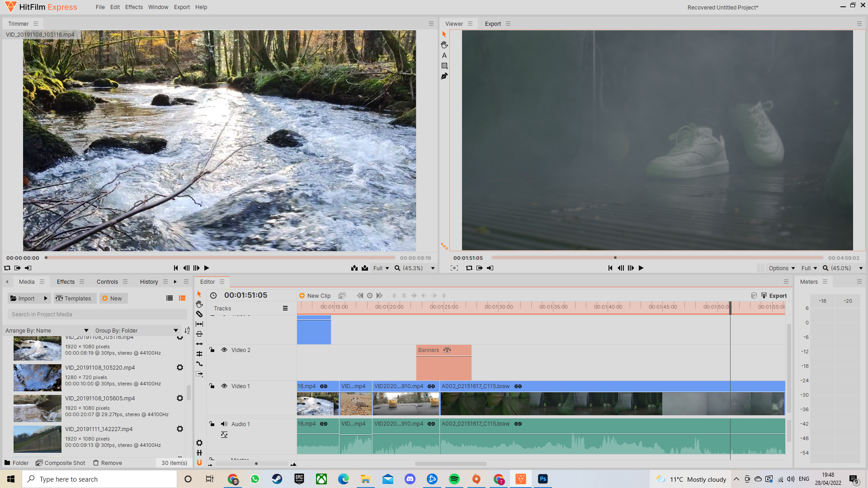Toggle Video 1 track visibility eye icon

224,386
